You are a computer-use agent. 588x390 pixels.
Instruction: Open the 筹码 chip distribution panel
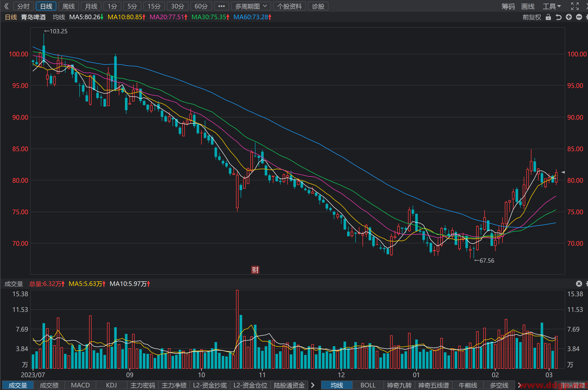508,6
